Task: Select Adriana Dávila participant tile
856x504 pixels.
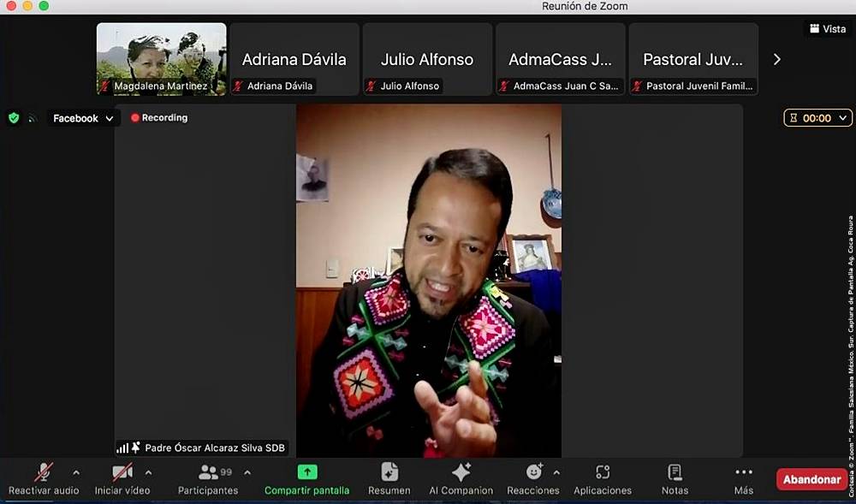Action: pyautogui.click(x=294, y=59)
